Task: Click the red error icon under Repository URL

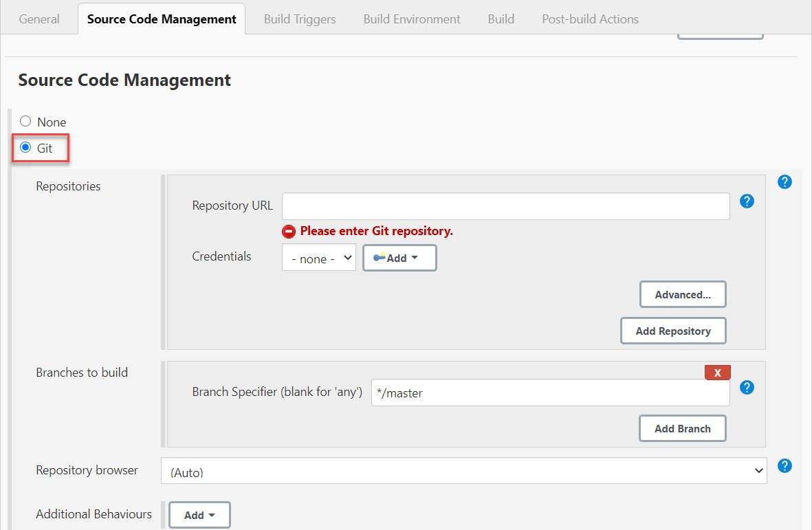Action: pos(289,231)
